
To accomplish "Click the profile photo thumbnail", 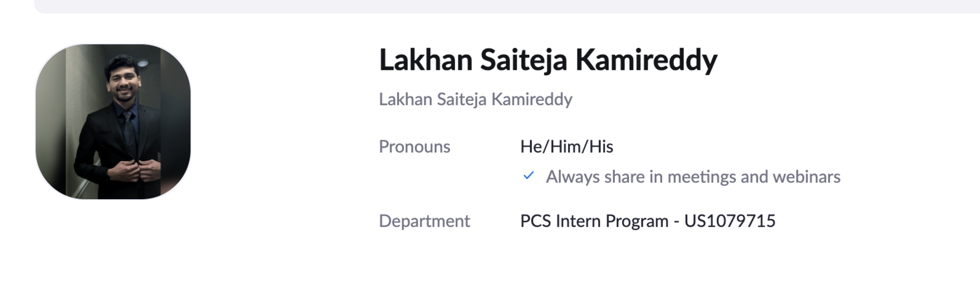I will click(113, 122).
